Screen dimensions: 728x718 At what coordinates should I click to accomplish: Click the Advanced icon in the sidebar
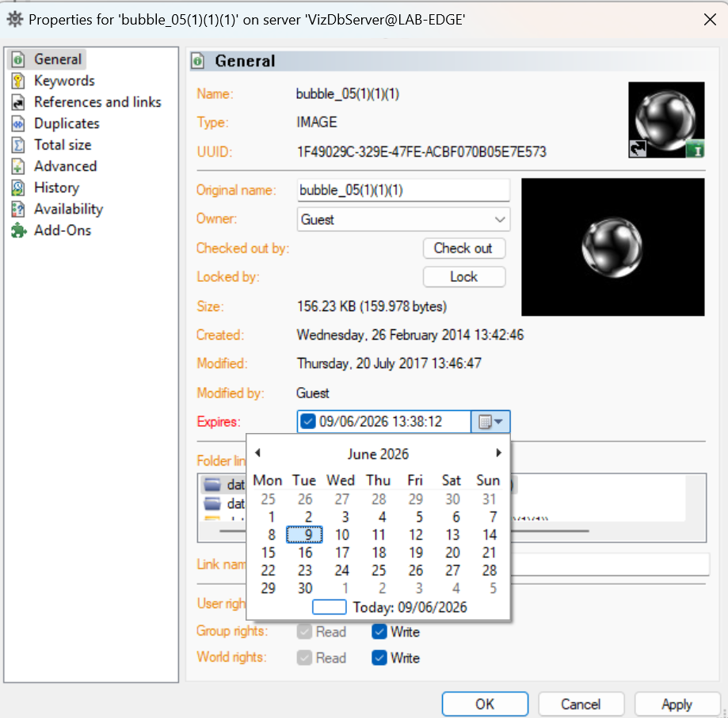18,166
